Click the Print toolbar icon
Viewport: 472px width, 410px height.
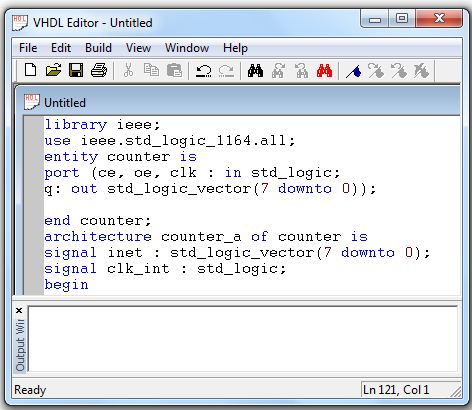point(99,70)
